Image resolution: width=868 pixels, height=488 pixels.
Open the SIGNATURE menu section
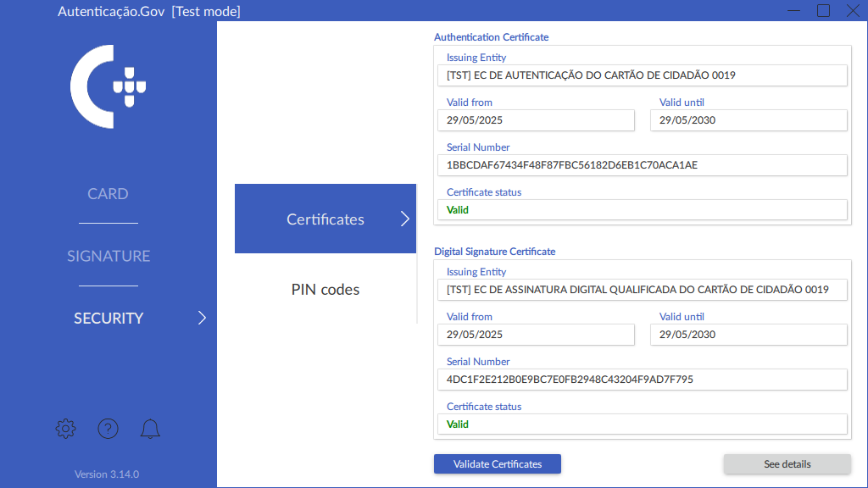108,256
